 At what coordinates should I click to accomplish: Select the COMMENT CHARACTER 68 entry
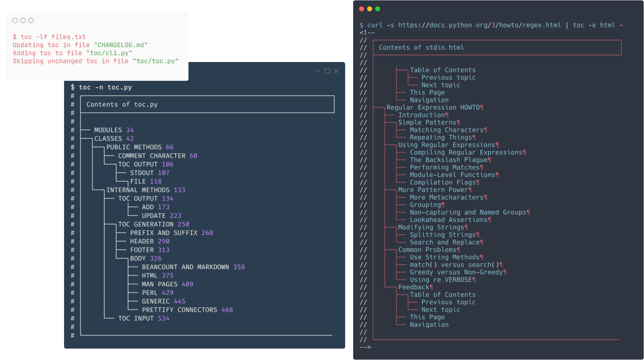click(158, 156)
